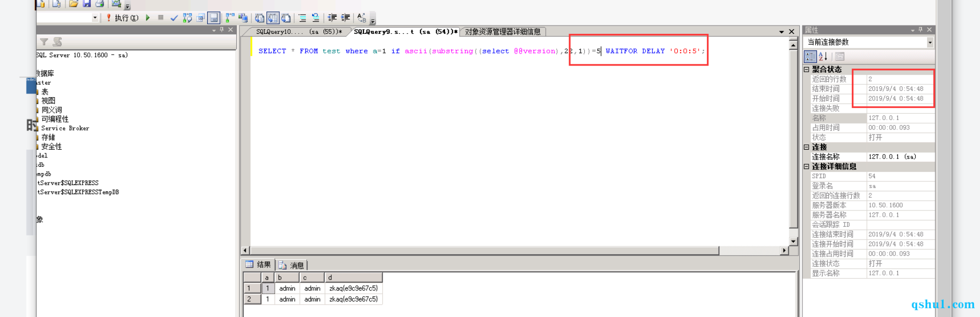The height and width of the screenshot is (317, 980).
Task: Decrease indent of the query text
Action: [332, 18]
